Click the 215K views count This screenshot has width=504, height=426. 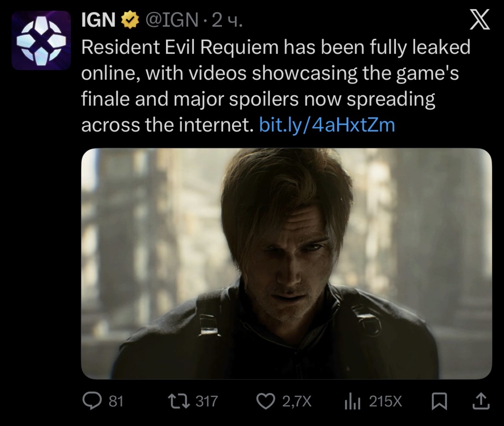tap(386, 401)
